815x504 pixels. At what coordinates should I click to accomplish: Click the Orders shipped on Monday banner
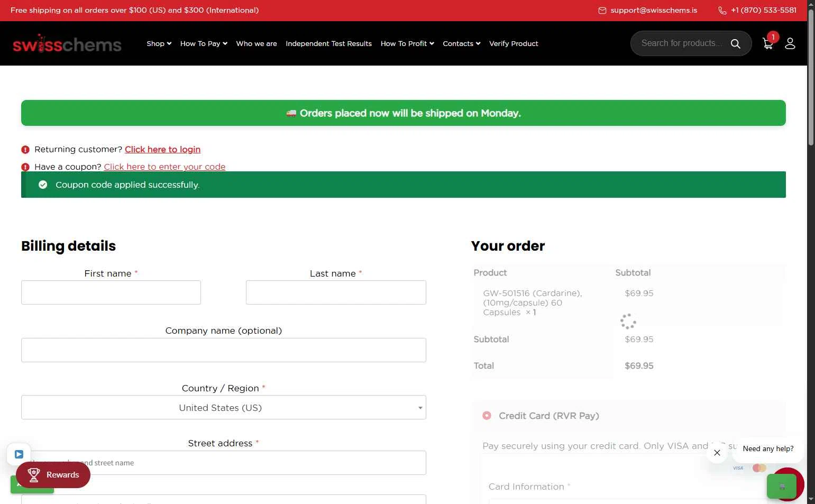pyautogui.click(x=404, y=113)
